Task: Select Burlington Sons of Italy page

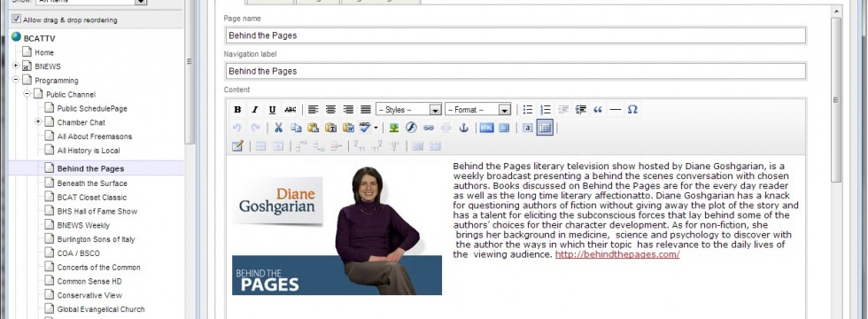Action: point(96,239)
